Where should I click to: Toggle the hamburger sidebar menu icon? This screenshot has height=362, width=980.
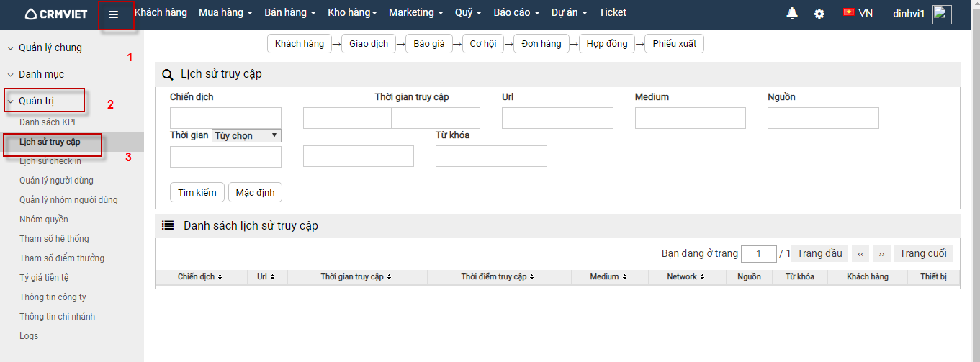click(114, 14)
